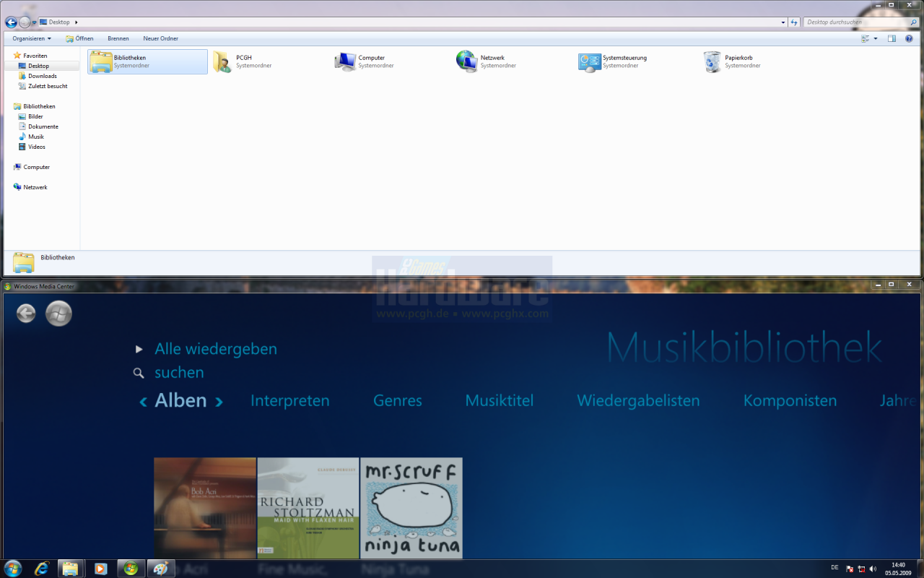Open Dokumente library in navigation pane
Screen dimensions: 924x578
[38, 126]
